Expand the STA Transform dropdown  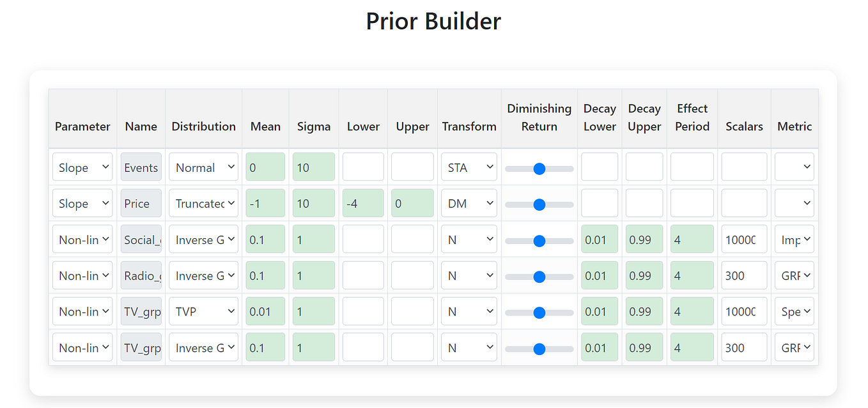point(469,167)
